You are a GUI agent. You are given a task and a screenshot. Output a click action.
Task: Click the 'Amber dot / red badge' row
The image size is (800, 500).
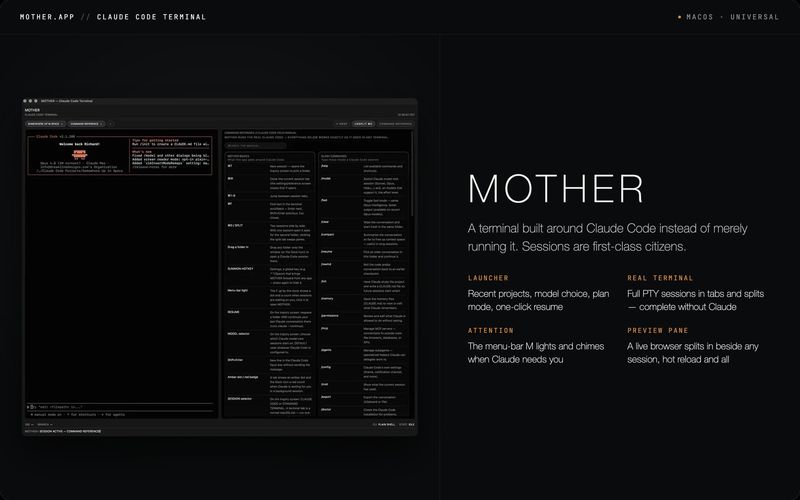coord(270,384)
